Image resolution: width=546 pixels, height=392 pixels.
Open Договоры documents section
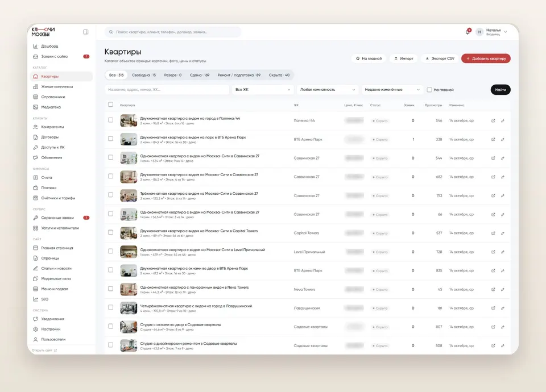click(50, 137)
